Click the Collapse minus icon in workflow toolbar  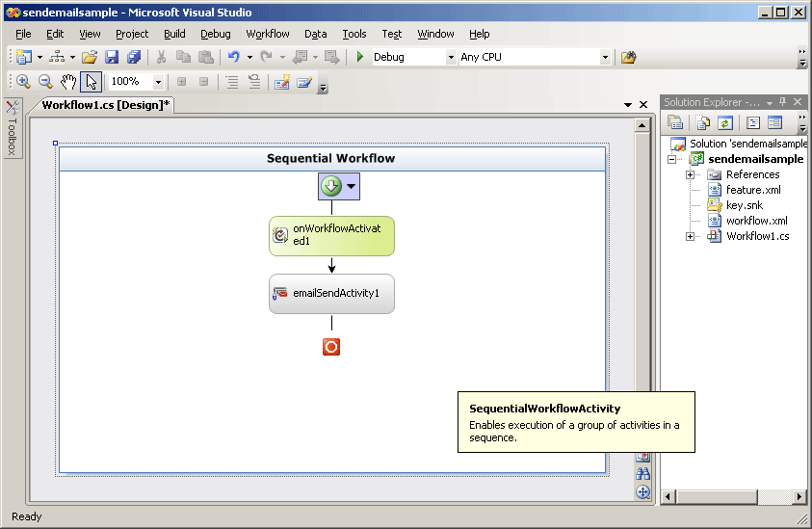pyautogui.click(x=203, y=81)
